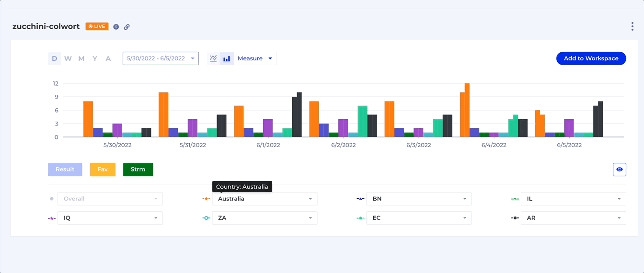Select the A all-time interval
The height and width of the screenshot is (273, 644).
tap(108, 58)
